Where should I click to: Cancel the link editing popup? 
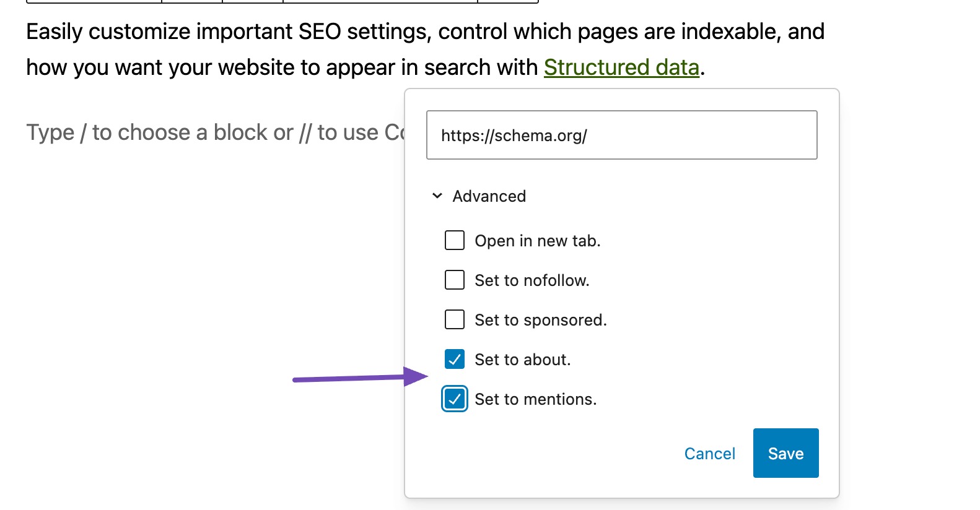click(709, 454)
